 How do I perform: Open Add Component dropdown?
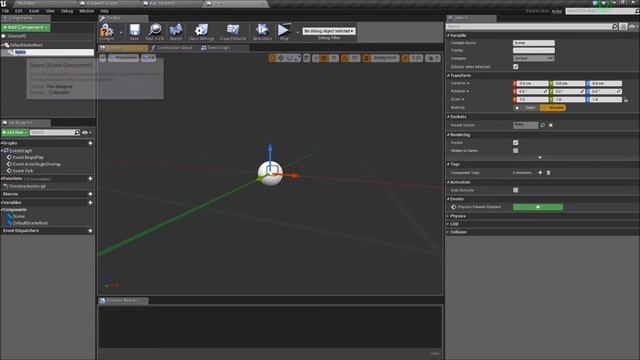26,27
